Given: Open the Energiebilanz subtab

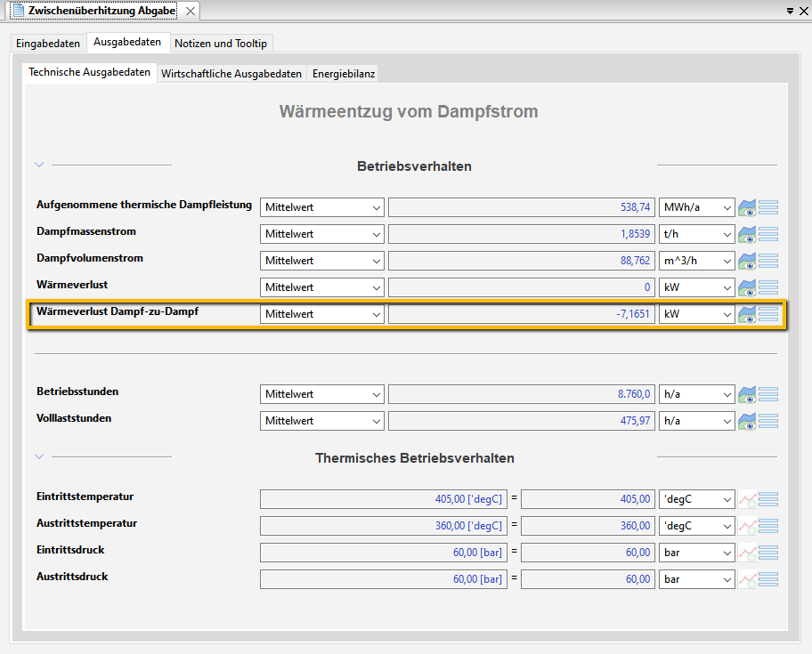Looking at the screenshot, I should pos(344,74).
